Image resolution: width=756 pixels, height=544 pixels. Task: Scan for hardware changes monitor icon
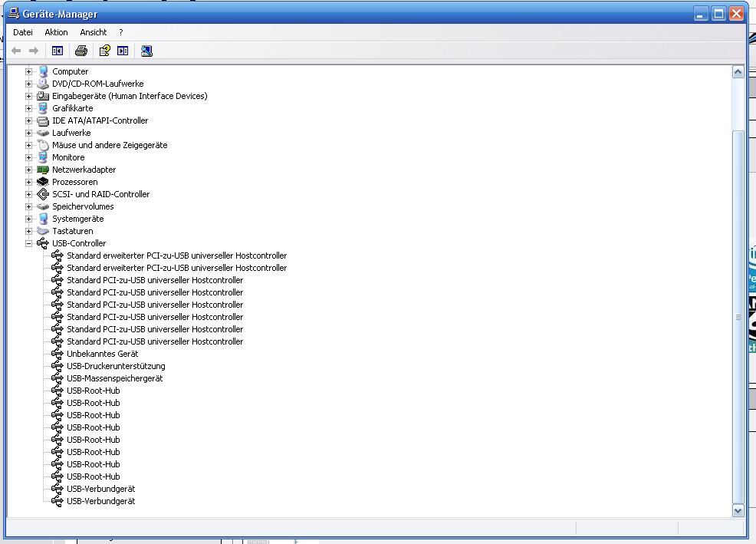(x=146, y=51)
